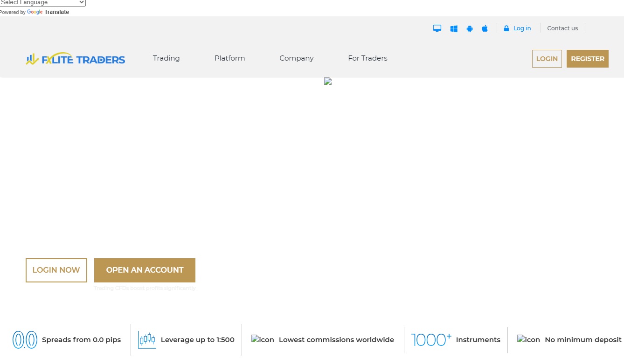Select the FXLite Traders logo
Viewport: 624px width, 364px height.
75,59
